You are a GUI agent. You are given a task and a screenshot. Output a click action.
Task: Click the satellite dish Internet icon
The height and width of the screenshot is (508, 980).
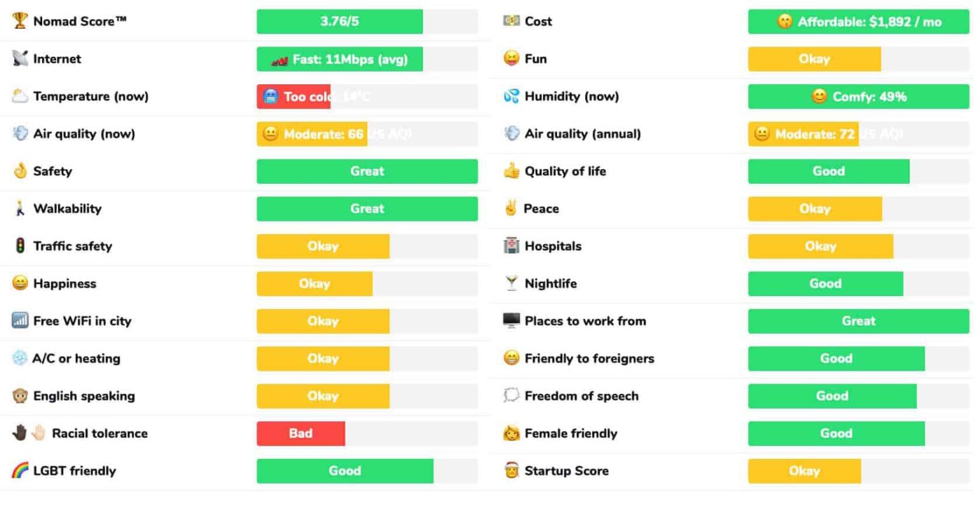tap(20, 59)
